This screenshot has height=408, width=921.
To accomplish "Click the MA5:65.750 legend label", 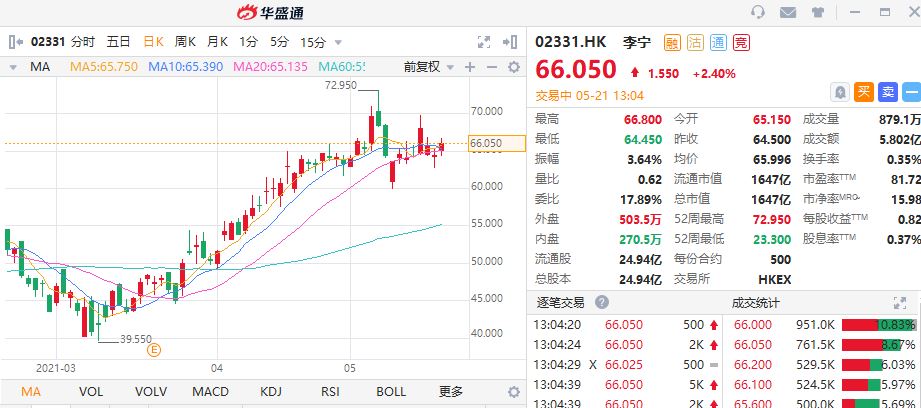I will [x=104, y=67].
